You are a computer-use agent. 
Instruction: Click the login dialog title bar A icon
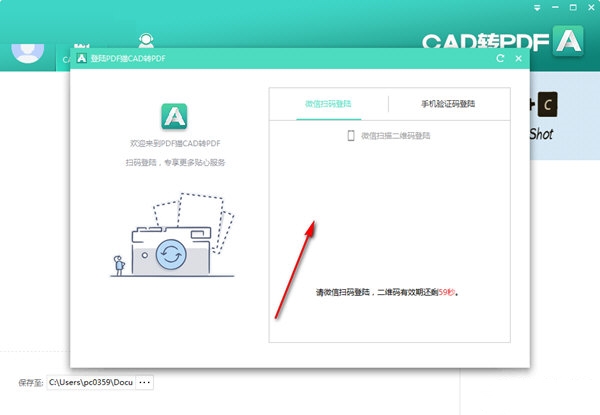click(x=82, y=58)
